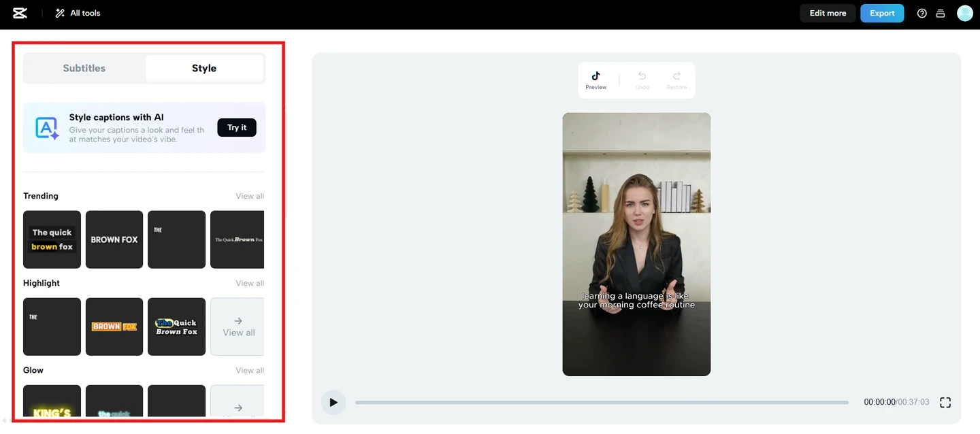Click View all link next to Highlight heading
The image size is (980, 434).
pyautogui.click(x=250, y=283)
